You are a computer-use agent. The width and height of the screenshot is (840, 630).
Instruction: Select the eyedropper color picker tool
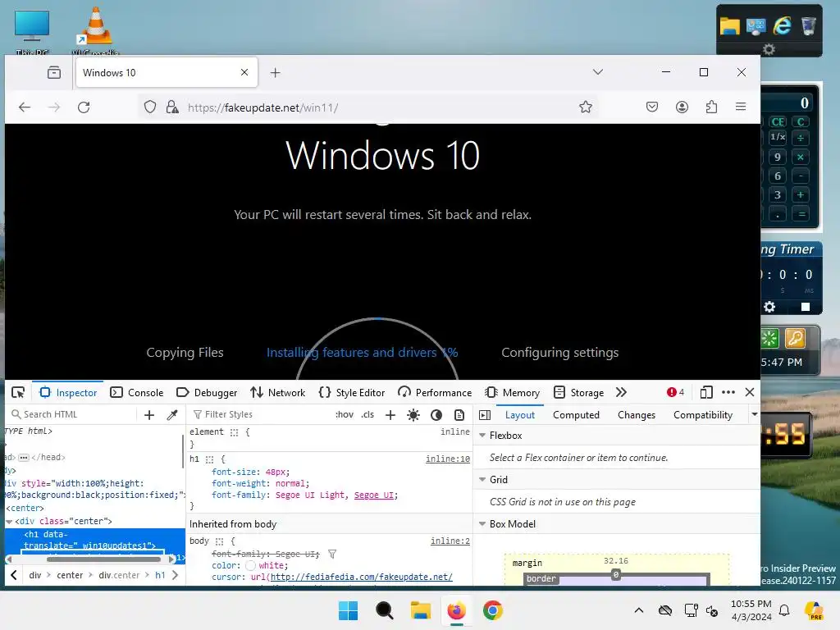tap(172, 414)
